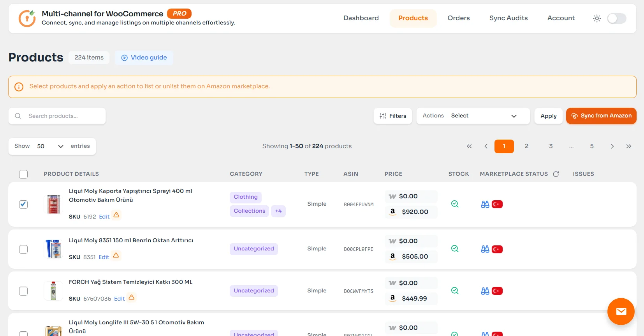Open the orange mail chat button
The width and height of the screenshot is (644, 336).
pos(621,311)
